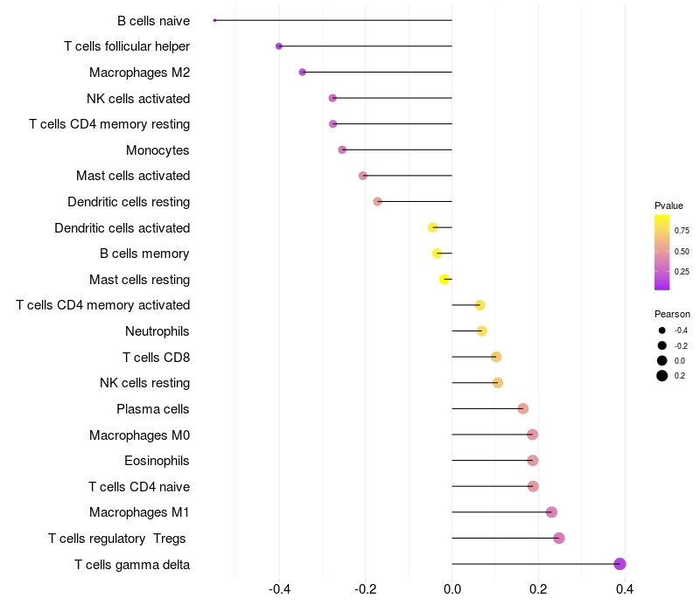Click the 0.4 x-axis tick label
Screen dimensions: 700x612
pyautogui.click(x=625, y=589)
